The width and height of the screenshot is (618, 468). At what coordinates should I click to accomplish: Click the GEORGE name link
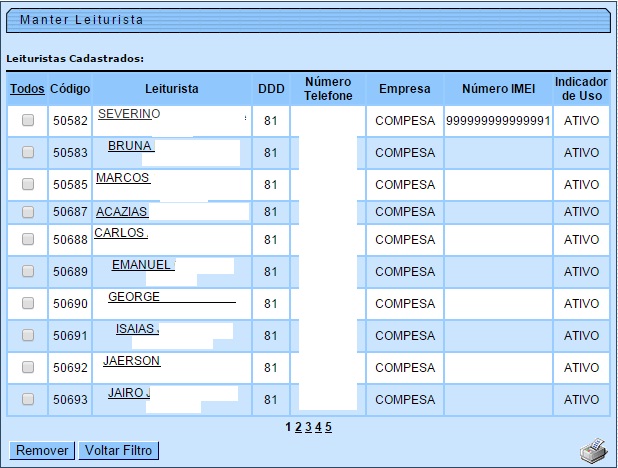[x=134, y=297]
